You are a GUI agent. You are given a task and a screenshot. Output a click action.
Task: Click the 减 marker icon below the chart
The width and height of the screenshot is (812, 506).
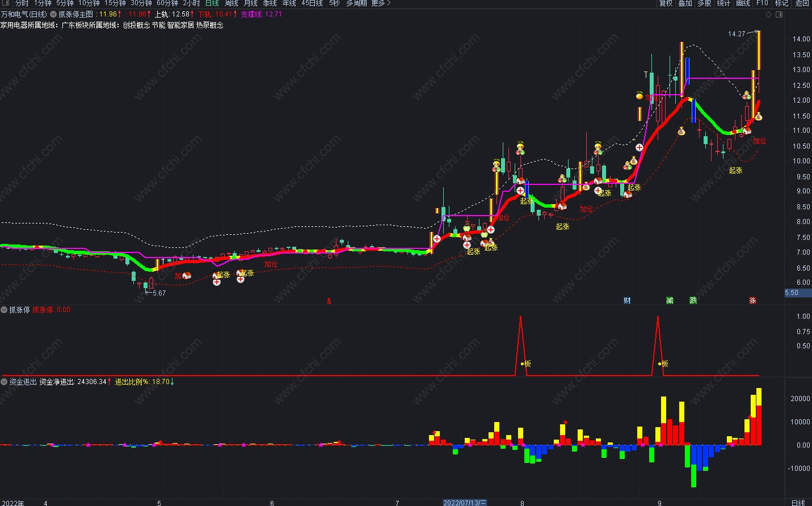click(x=670, y=301)
